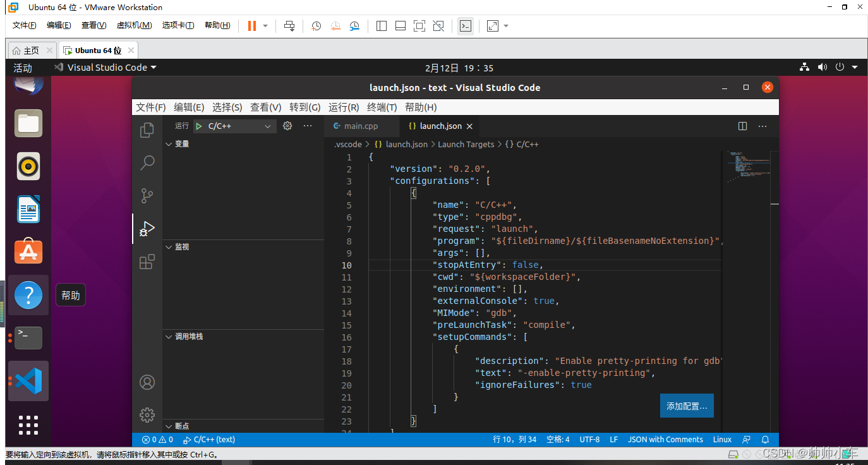Open the power options arrow beside pause
The image size is (868, 465).
point(265,26)
